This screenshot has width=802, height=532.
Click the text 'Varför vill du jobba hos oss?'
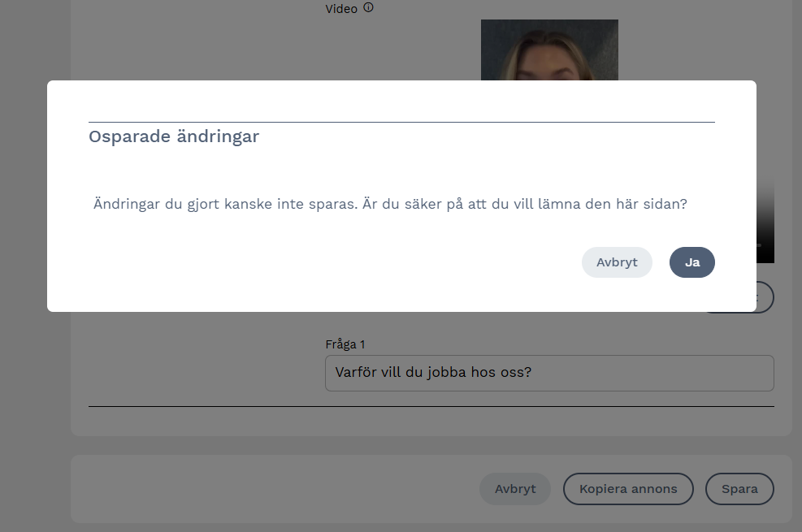[433, 373]
